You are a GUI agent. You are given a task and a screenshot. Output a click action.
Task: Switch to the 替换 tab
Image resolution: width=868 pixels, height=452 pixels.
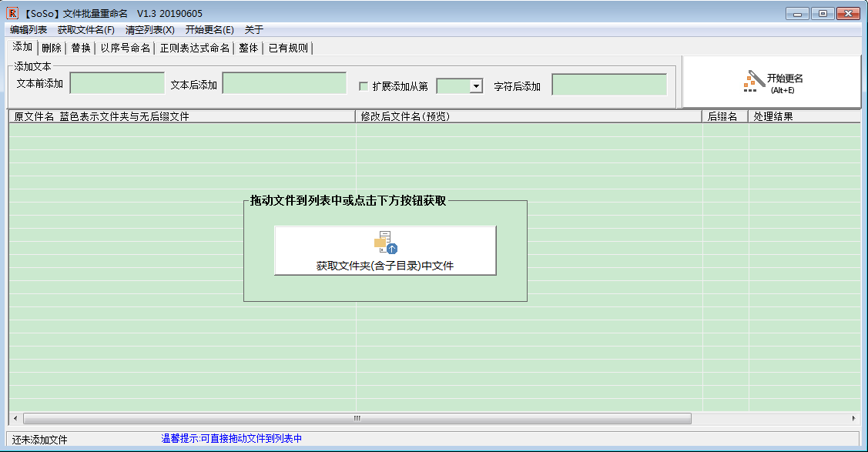tap(81, 48)
